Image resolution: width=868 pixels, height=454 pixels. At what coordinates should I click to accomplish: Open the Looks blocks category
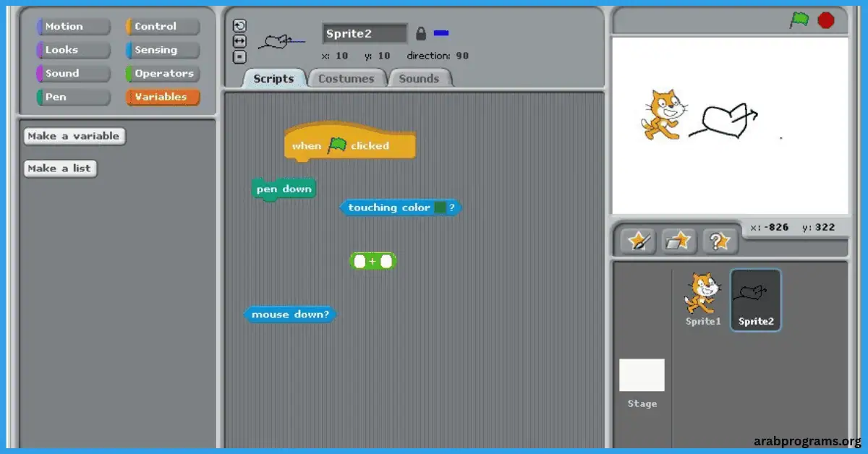point(74,50)
